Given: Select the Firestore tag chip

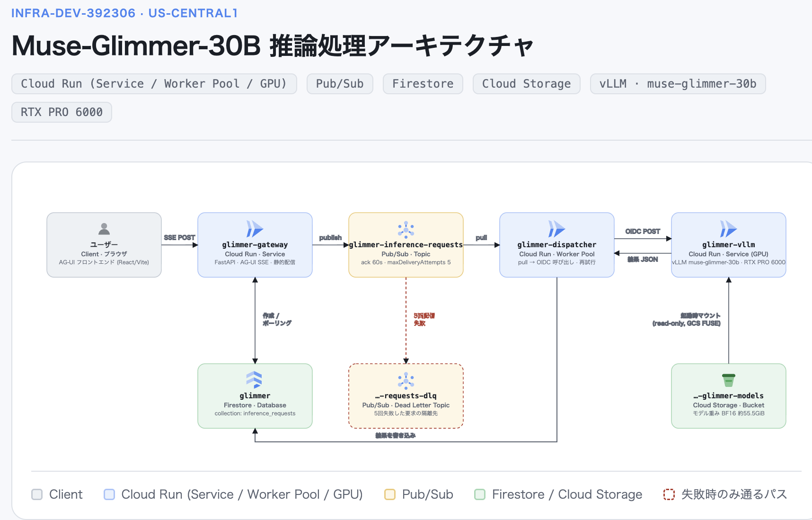Looking at the screenshot, I should point(423,84).
